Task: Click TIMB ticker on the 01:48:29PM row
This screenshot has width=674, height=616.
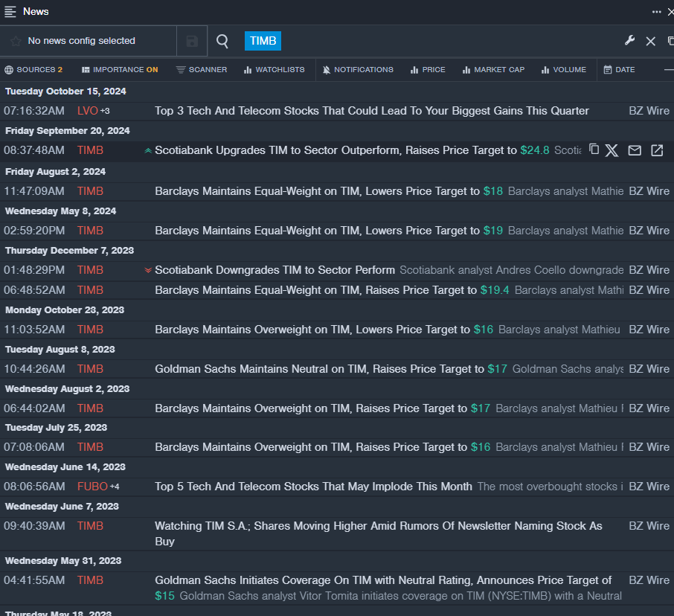Action: (x=90, y=270)
